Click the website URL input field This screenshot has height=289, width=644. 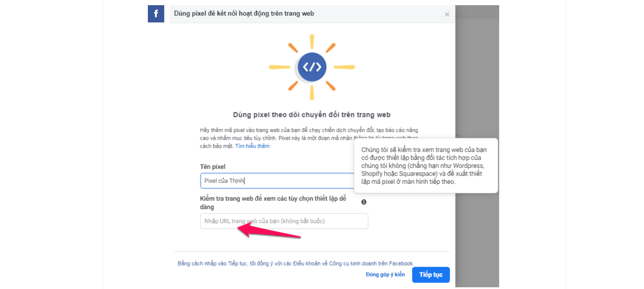click(x=284, y=221)
